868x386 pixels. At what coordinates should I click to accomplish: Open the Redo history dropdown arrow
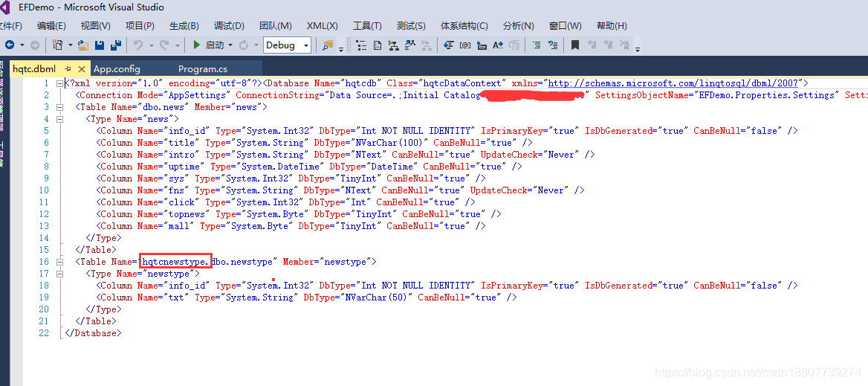click(177, 45)
